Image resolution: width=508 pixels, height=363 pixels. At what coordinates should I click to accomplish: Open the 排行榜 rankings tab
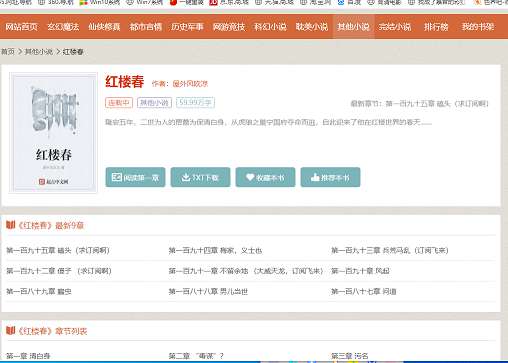pyautogui.click(x=436, y=27)
